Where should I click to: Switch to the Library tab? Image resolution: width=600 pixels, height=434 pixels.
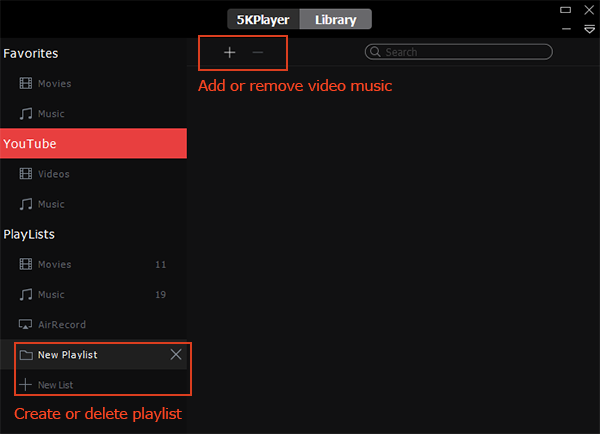(x=336, y=19)
